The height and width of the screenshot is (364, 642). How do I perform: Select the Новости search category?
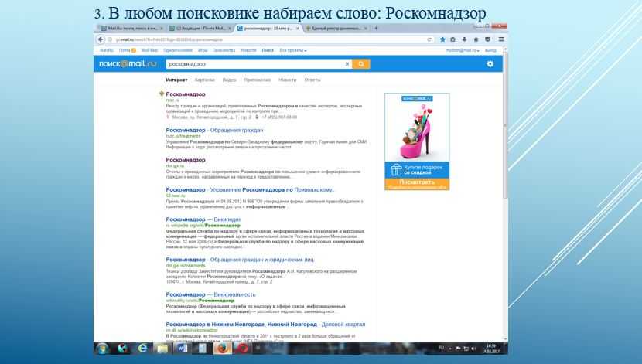coord(288,80)
